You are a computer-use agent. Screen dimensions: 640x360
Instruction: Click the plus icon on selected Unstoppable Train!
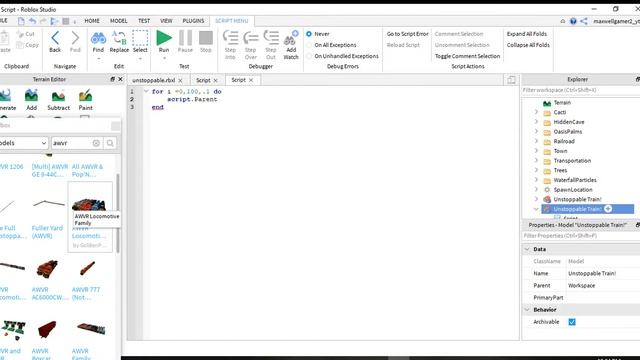pyautogui.click(x=608, y=209)
